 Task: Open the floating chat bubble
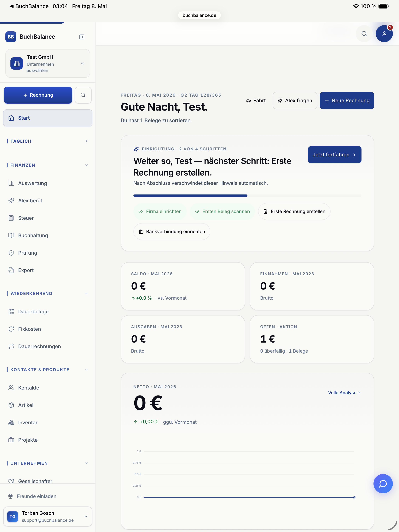383,483
